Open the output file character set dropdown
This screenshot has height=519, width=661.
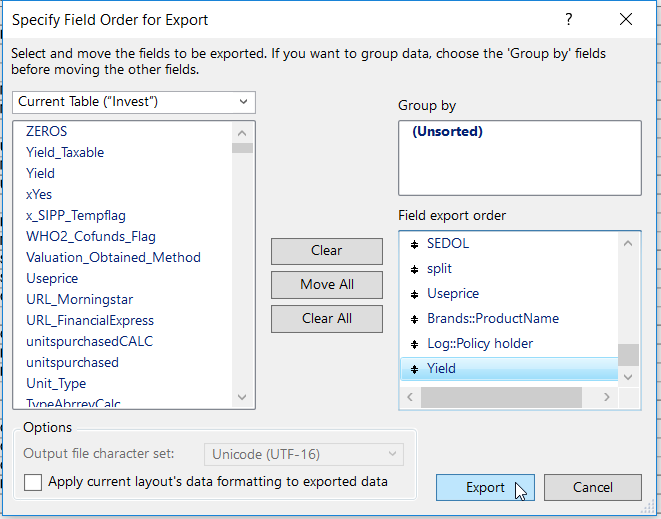tap(303, 454)
